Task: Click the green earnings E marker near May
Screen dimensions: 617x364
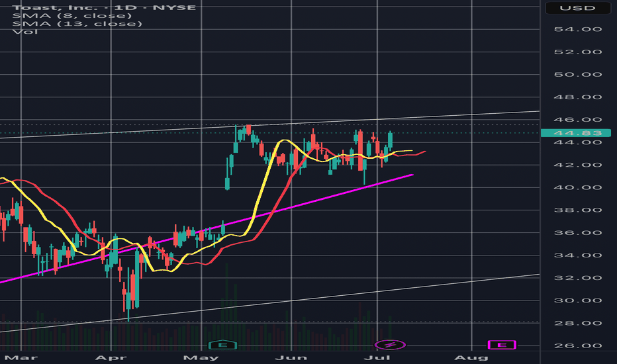Action: 222,345
